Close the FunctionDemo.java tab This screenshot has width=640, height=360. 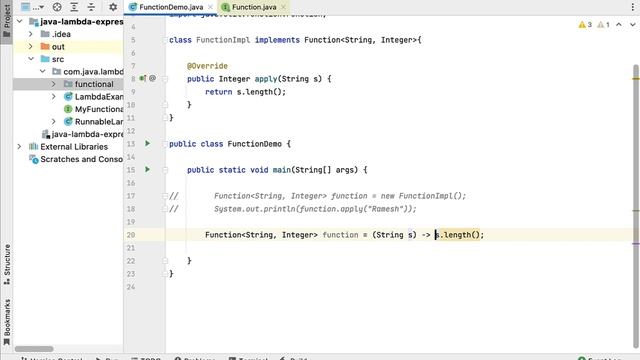click(210, 7)
